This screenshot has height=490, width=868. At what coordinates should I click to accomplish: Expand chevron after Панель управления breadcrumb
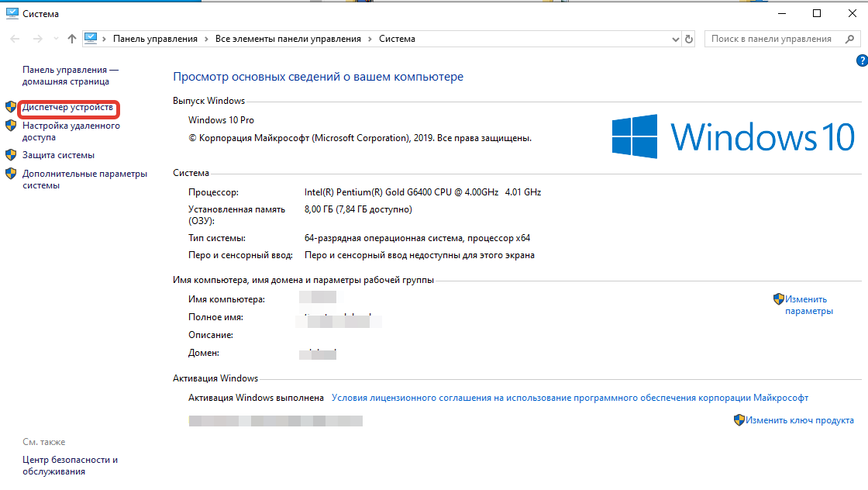tap(206, 39)
